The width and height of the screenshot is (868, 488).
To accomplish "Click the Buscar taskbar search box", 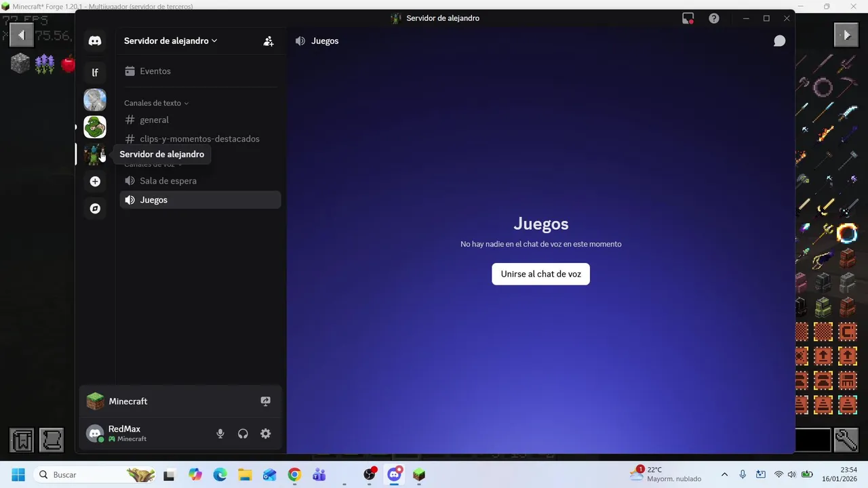I will coord(95,475).
